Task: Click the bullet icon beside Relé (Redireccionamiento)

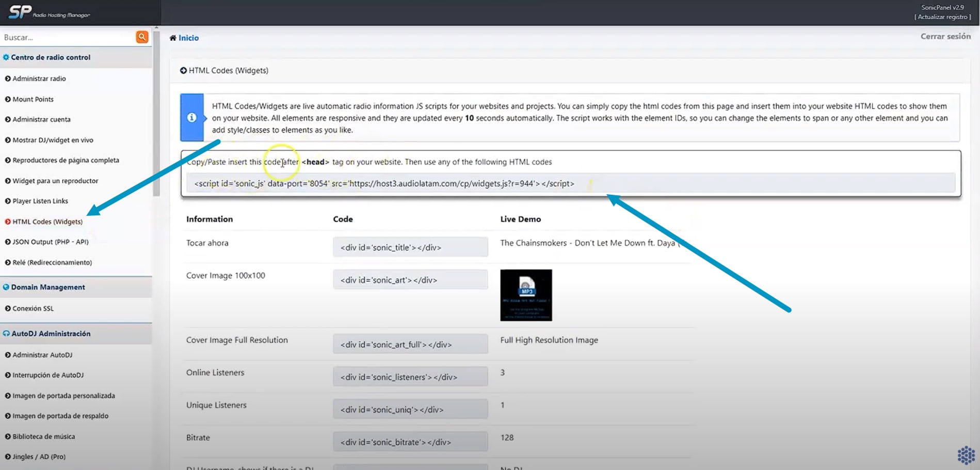Action: click(8, 262)
